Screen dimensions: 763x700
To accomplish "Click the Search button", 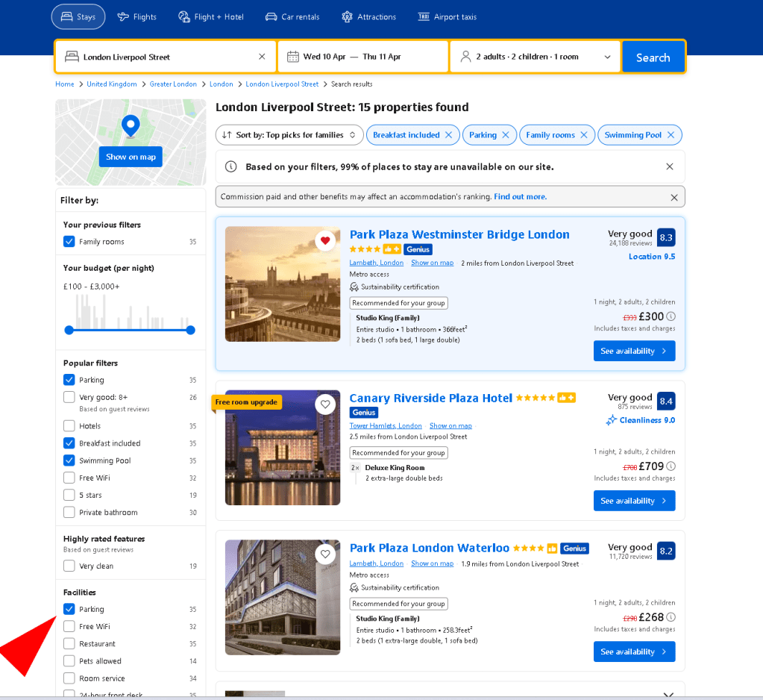I will tap(653, 57).
